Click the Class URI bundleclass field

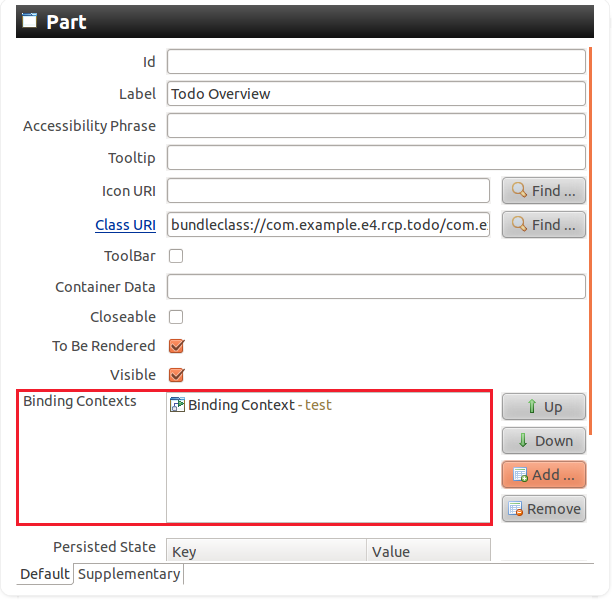(328, 225)
